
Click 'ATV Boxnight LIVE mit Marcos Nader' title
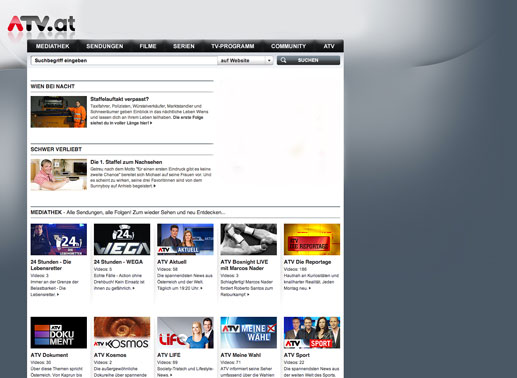244,265
